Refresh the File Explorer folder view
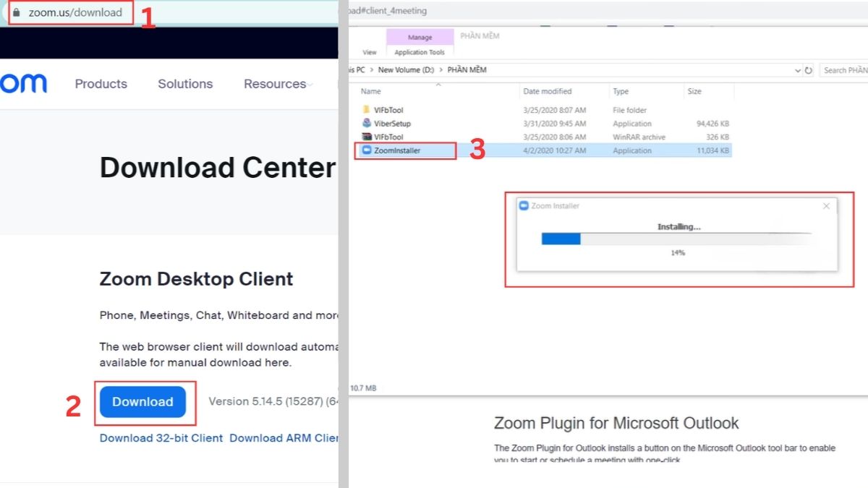This screenshot has width=868, height=488. point(809,70)
